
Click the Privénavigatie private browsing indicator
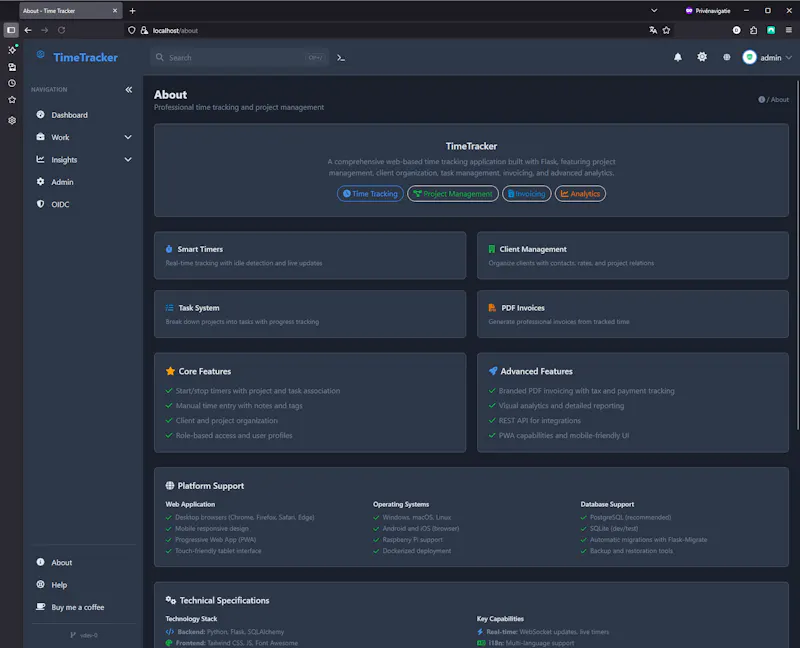(708, 11)
